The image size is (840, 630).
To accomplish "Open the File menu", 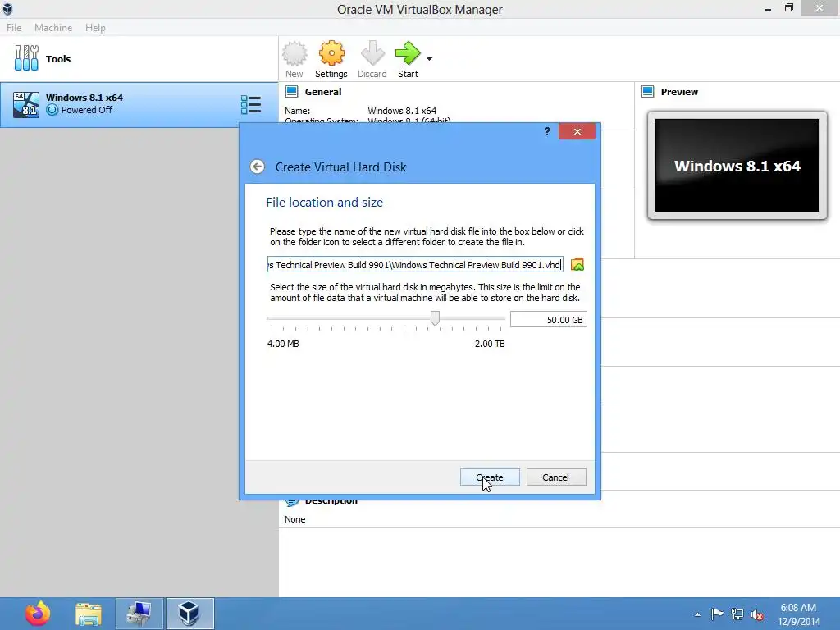I will [x=14, y=27].
